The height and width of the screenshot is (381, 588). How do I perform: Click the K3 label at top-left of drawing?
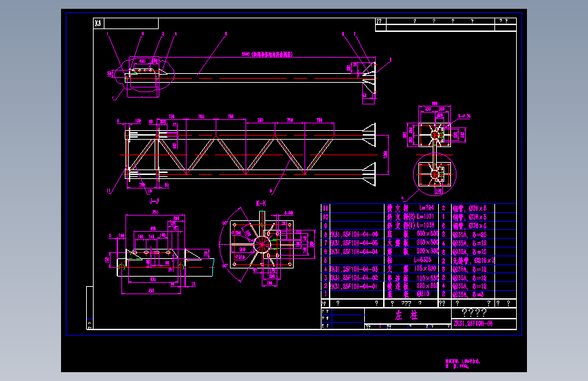(x=98, y=23)
